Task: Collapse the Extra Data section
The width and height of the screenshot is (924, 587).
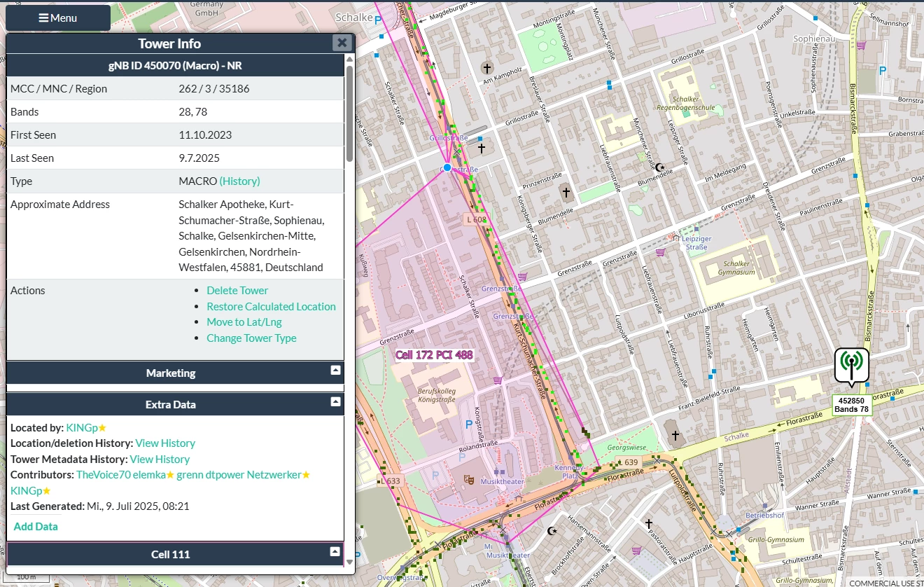Action: tap(335, 401)
